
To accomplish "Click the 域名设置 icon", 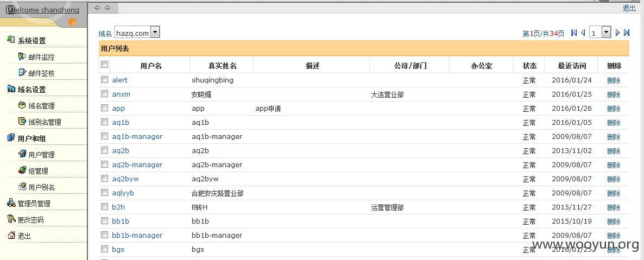I will (11, 88).
